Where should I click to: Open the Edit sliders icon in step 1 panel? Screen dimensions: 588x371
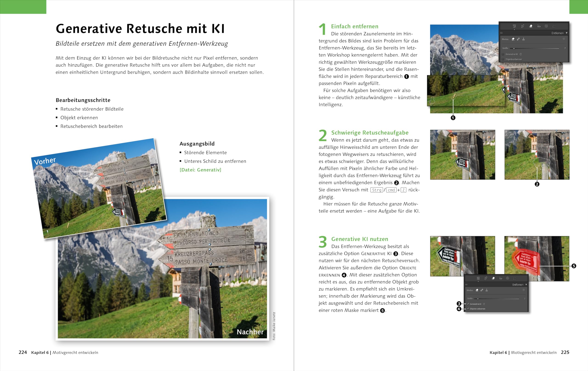tap(514, 26)
